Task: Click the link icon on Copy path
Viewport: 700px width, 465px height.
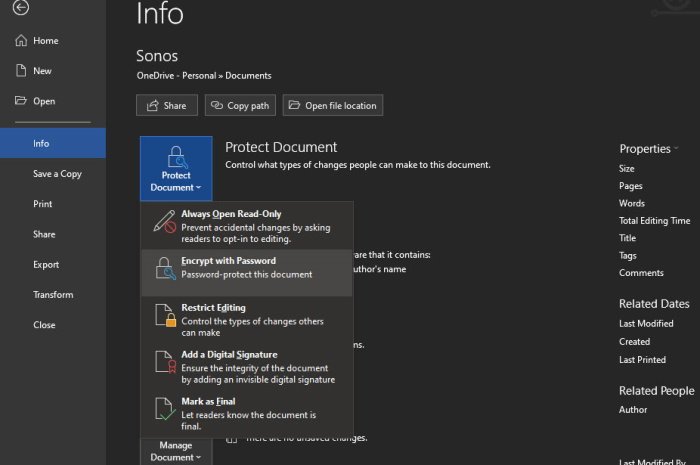Action: click(x=217, y=105)
